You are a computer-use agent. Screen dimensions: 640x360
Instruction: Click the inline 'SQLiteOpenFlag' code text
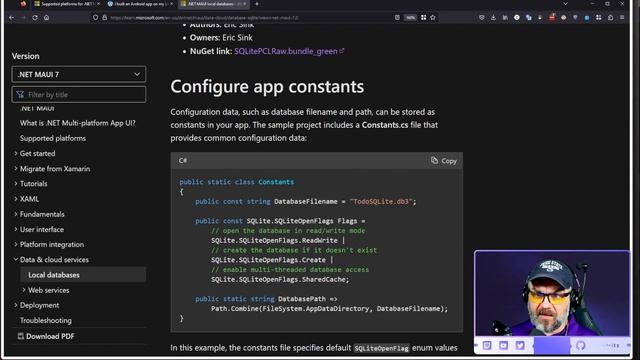[381, 348]
